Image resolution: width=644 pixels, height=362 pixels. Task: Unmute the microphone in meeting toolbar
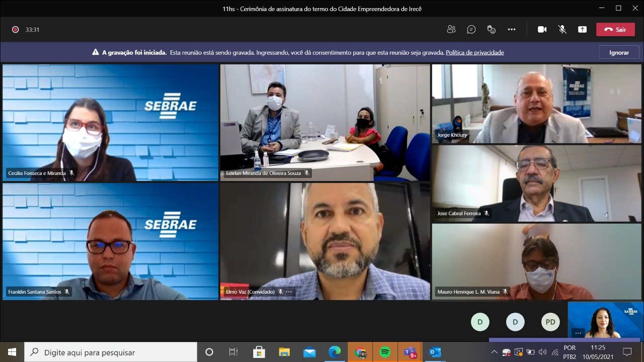562,30
